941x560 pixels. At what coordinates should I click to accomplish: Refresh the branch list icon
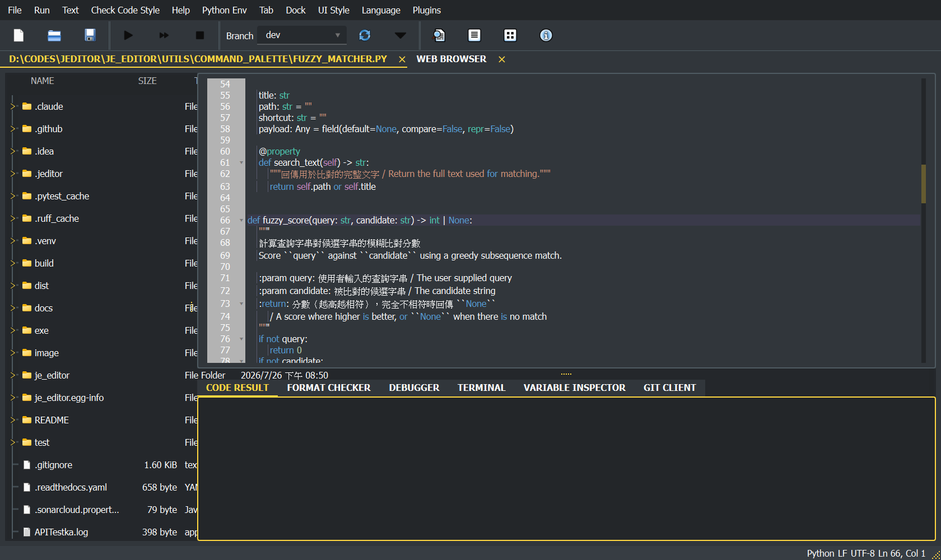coord(365,35)
